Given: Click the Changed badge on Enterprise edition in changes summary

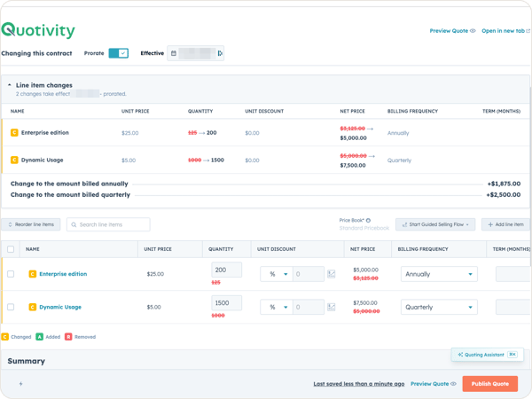Looking at the screenshot, I should 14,133.
